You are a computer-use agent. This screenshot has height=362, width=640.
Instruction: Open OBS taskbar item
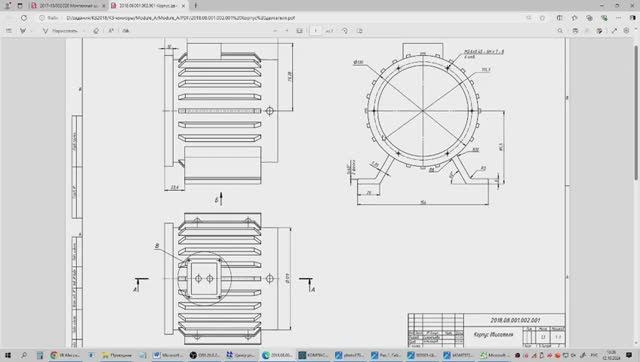coord(205,355)
